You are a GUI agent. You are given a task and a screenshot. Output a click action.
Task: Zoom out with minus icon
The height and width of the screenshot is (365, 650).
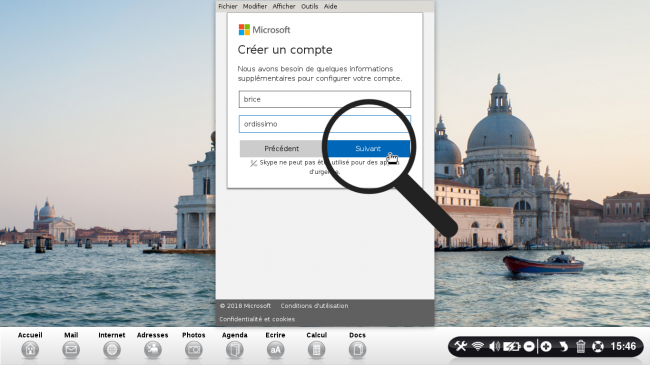point(529,346)
